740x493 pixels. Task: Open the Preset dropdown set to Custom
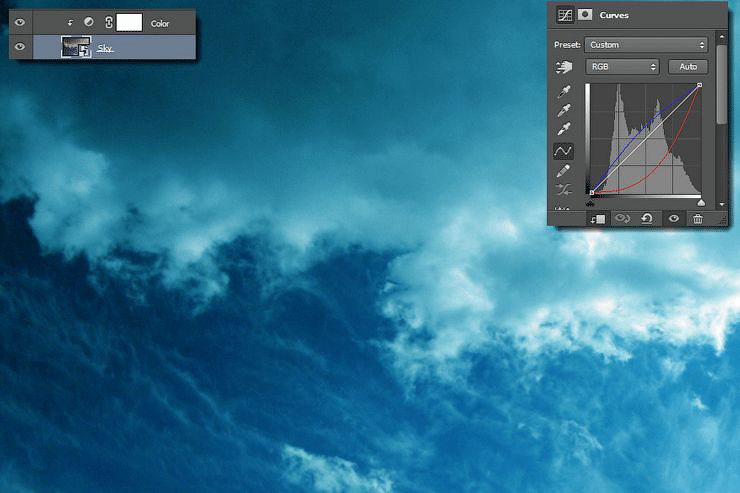tap(646, 45)
